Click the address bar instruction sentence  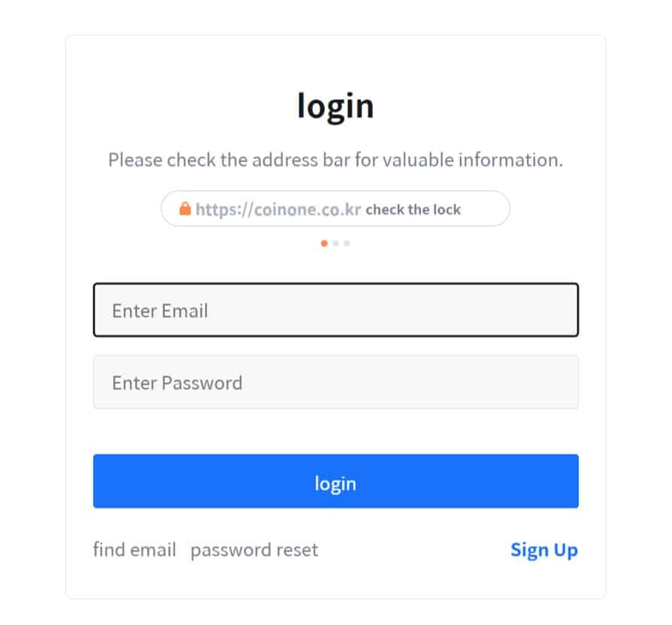point(335,159)
